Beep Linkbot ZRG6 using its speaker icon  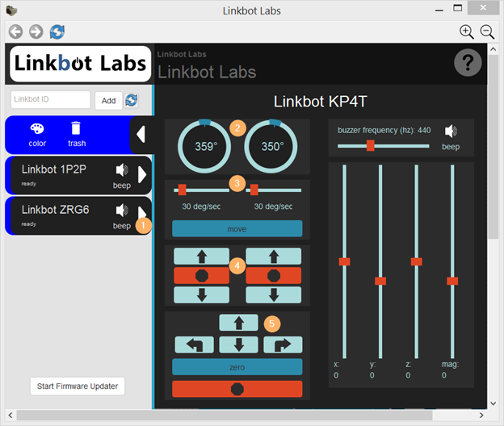coord(122,211)
